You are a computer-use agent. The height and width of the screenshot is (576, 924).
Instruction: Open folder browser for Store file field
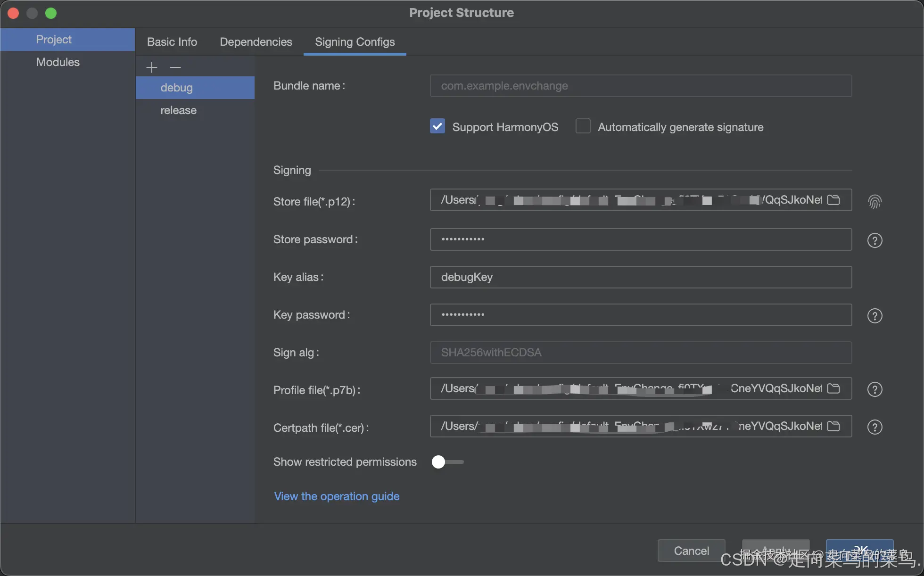[833, 200]
